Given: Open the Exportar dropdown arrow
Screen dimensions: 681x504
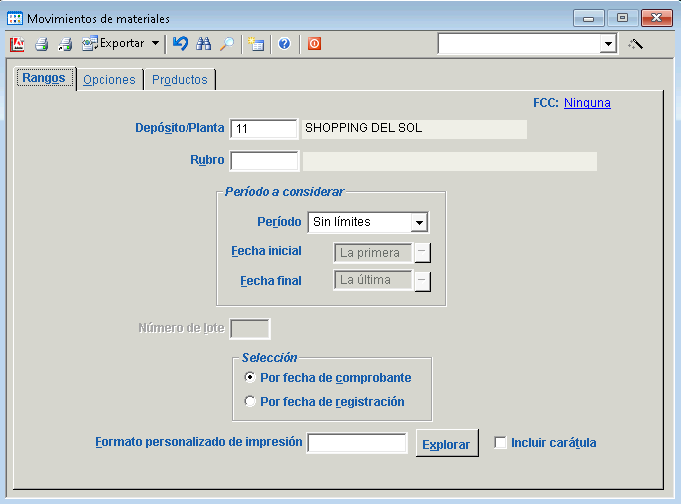Looking at the screenshot, I should coord(155,44).
